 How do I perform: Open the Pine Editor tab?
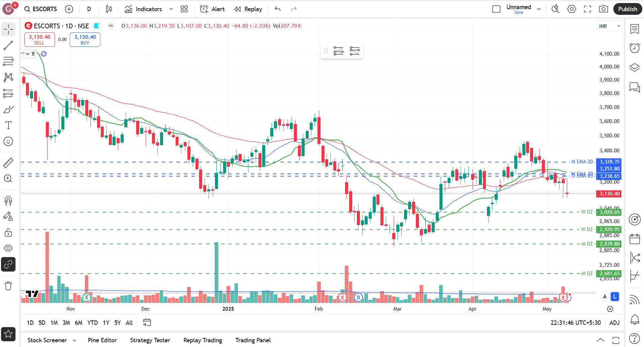(102, 340)
